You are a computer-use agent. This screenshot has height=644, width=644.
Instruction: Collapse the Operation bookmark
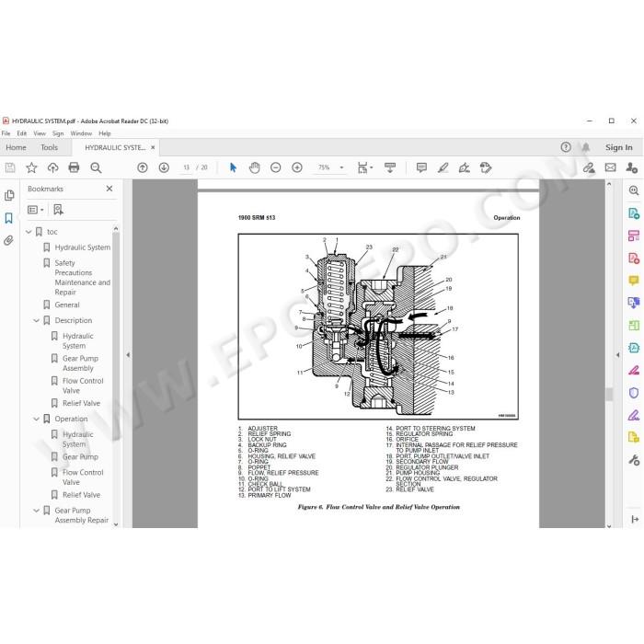coord(36,419)
